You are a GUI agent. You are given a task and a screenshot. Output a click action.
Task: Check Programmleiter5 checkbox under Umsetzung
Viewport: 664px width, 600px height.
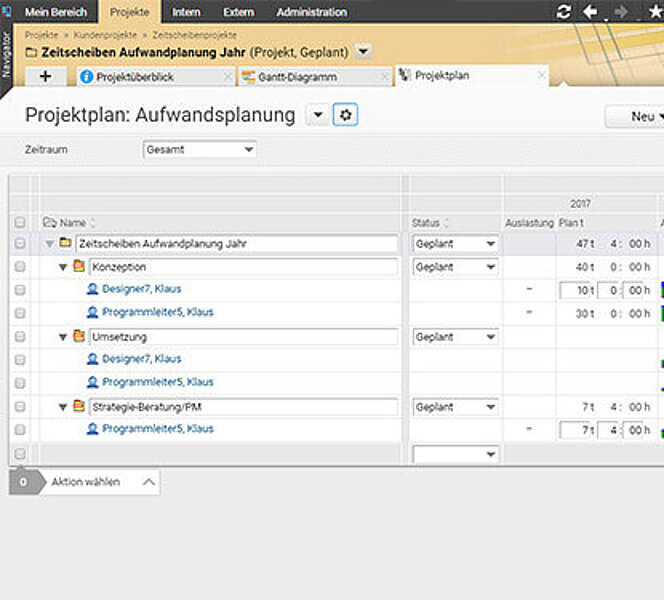(20, 383)
